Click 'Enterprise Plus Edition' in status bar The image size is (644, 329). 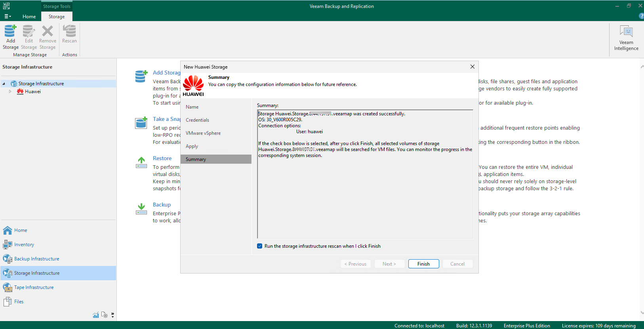pos(527,326)
